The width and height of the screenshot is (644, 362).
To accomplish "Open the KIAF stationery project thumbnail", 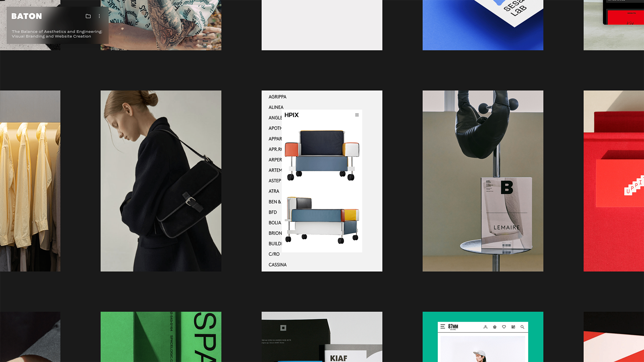I will (x=322, y=337).
